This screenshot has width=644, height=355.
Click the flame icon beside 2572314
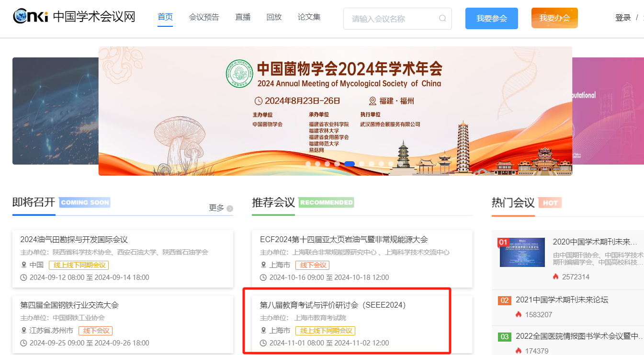click(556, 277)
